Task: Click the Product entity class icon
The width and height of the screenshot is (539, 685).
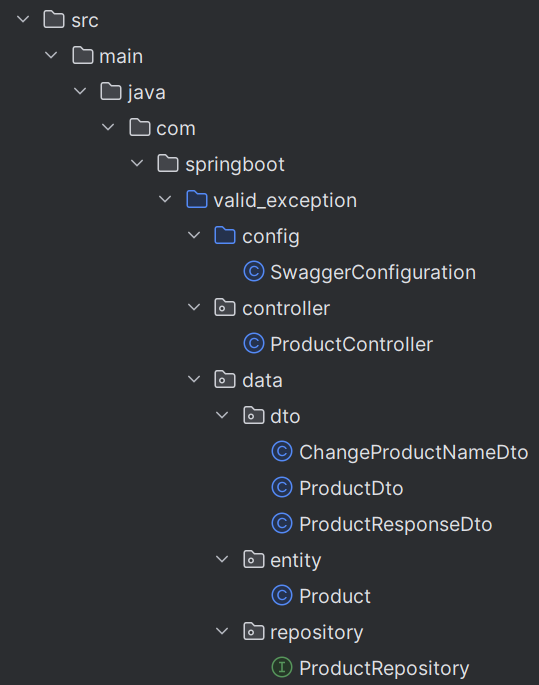Action: 282,595
